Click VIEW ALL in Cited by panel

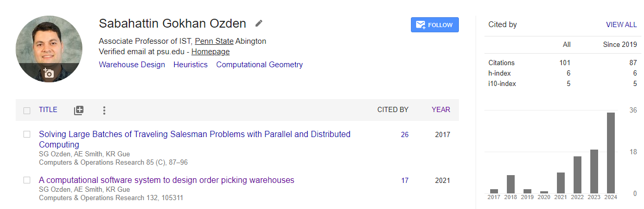pos(621,24)
